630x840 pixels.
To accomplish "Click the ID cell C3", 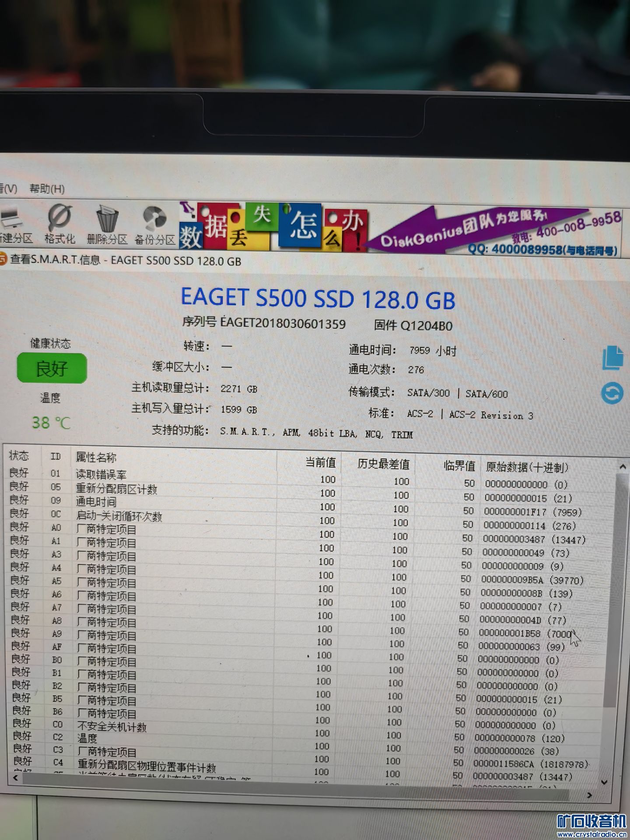I will [x=58, y=749].
